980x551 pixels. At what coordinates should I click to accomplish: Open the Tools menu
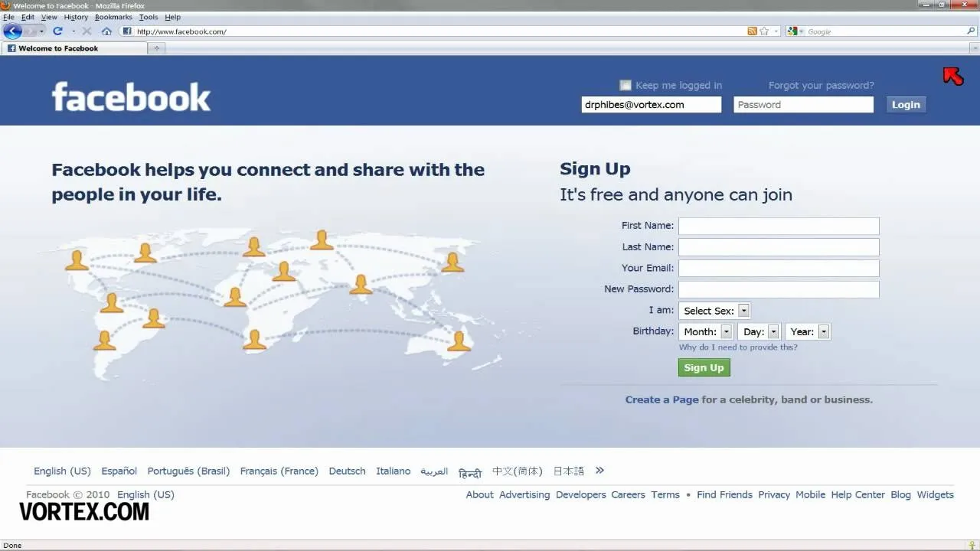click(149, 17)
